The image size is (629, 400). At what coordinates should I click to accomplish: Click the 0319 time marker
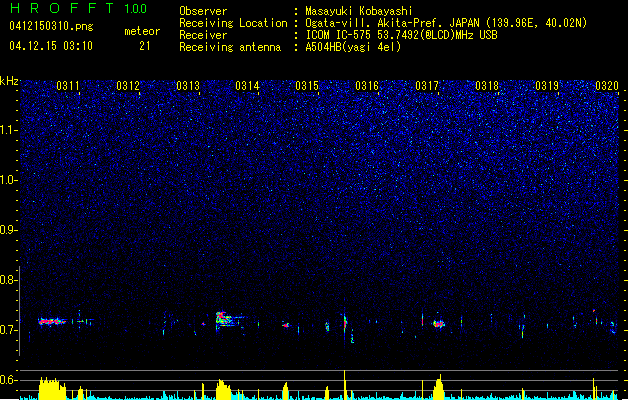(x=547, y=86)
